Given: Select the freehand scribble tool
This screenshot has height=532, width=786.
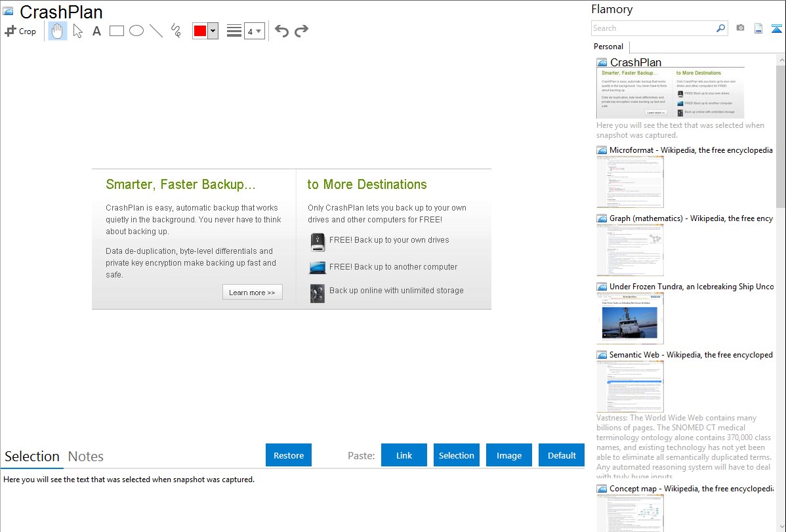Looking at the screenshot, I should click(176, 31).
